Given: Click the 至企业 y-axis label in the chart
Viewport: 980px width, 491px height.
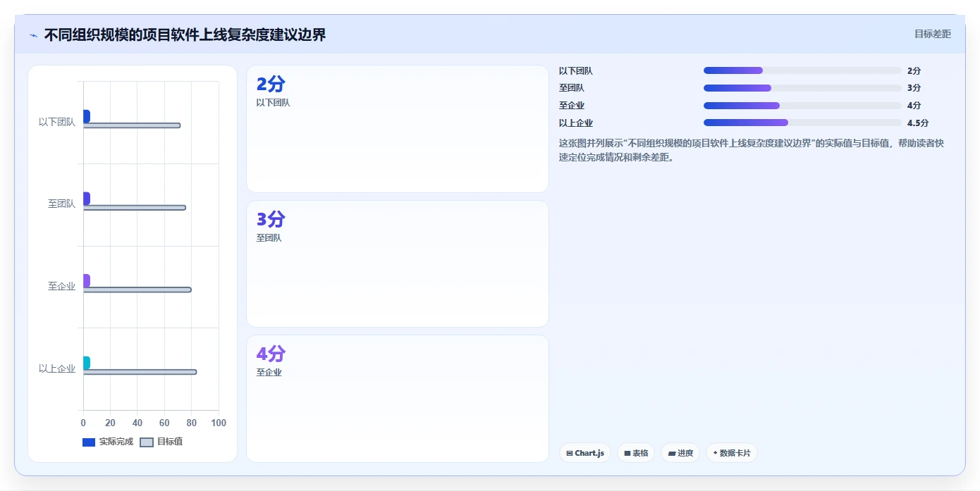Looking at the screenshot, I should [x=61, y=286].
